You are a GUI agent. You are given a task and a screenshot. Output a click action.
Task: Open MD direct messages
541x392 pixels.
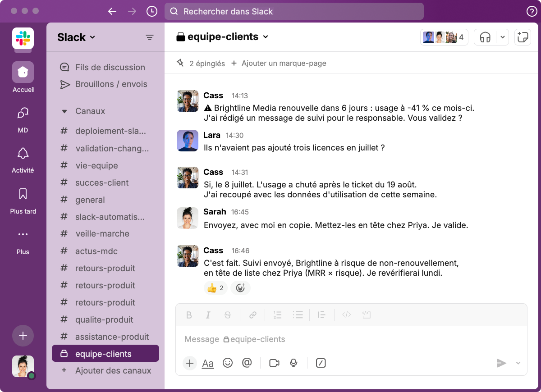23,119
